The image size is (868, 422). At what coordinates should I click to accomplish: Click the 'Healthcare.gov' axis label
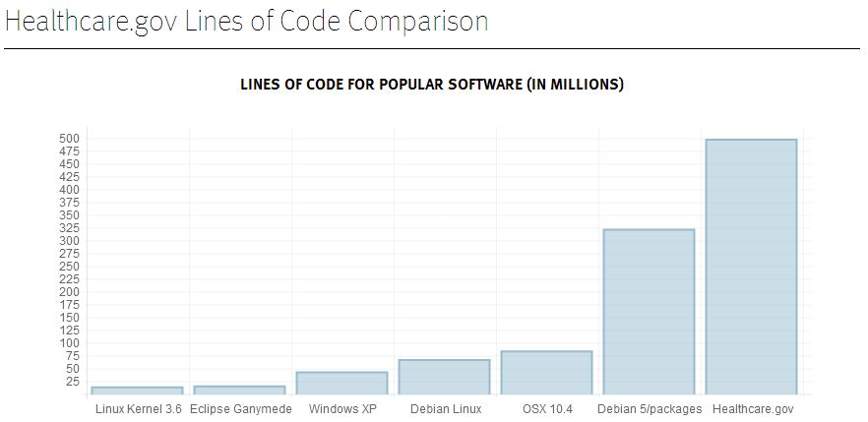(x=753, y=410)
